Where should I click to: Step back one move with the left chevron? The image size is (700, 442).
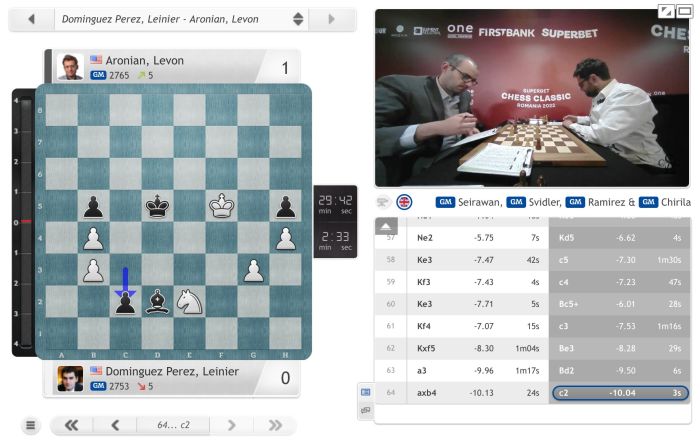coord(115,425)
